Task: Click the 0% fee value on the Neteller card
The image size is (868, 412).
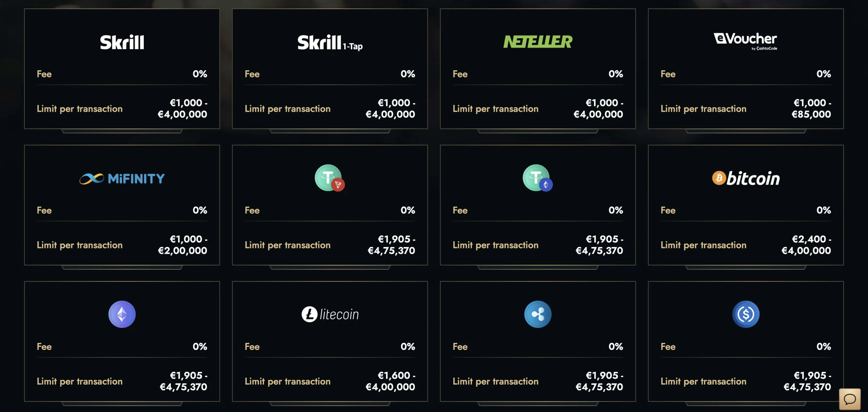Action: pos(616,74)
